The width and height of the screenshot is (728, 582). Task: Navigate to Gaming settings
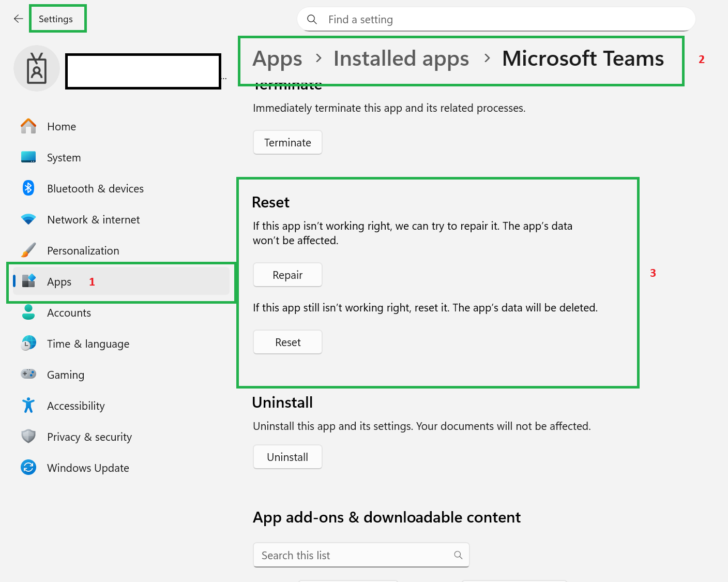tap(121, 375)
